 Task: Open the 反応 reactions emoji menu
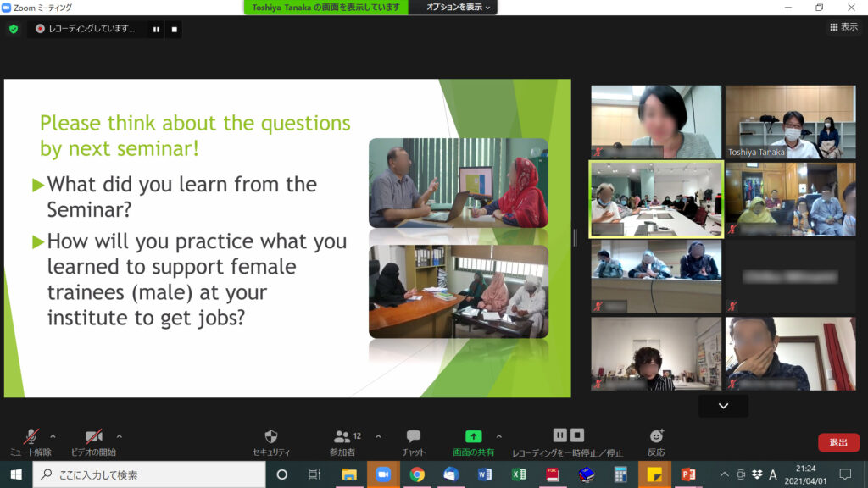pyautogui.click(x=656, y=436)
